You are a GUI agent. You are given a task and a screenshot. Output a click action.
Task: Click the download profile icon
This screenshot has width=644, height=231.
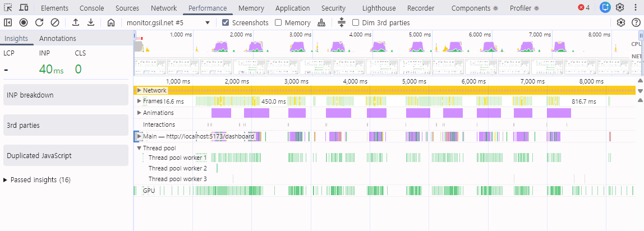click(x=91, y=23)
